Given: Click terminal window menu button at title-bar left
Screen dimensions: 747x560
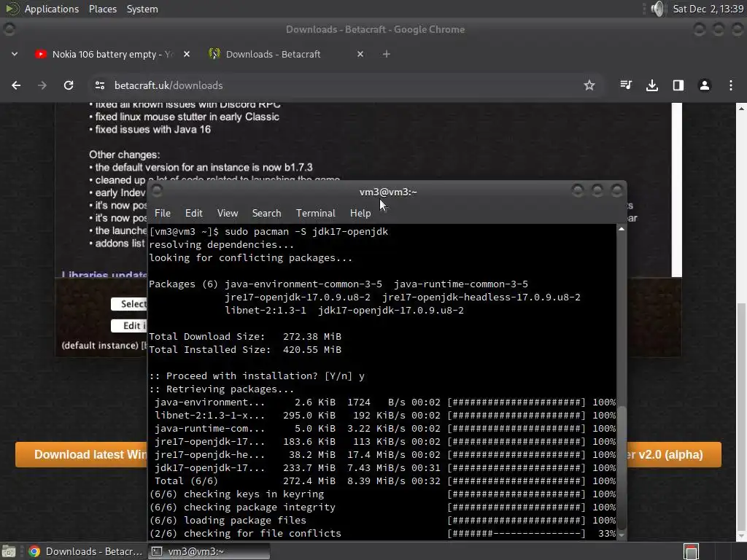Looking at the screenshot, I should point(157,191).
